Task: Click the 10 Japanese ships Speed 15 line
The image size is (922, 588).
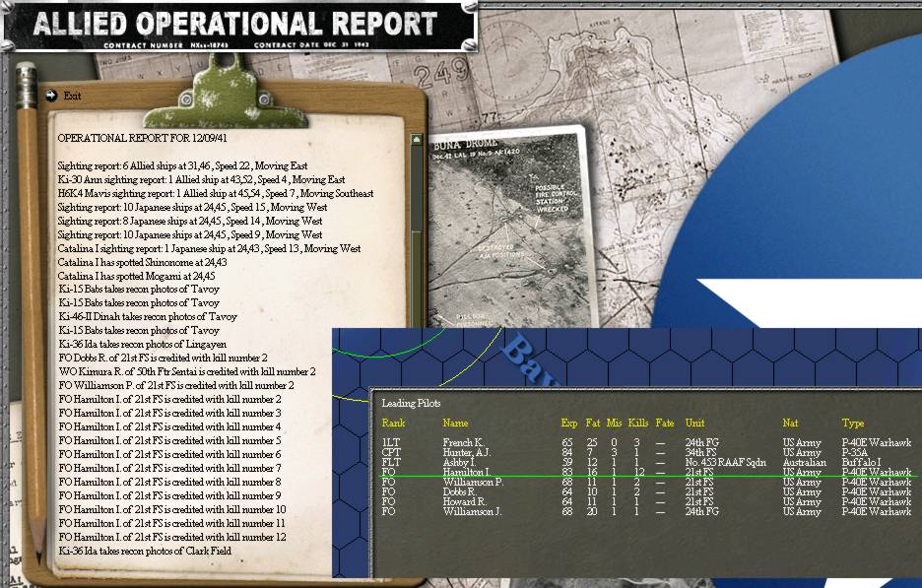Action: (192, 207)
